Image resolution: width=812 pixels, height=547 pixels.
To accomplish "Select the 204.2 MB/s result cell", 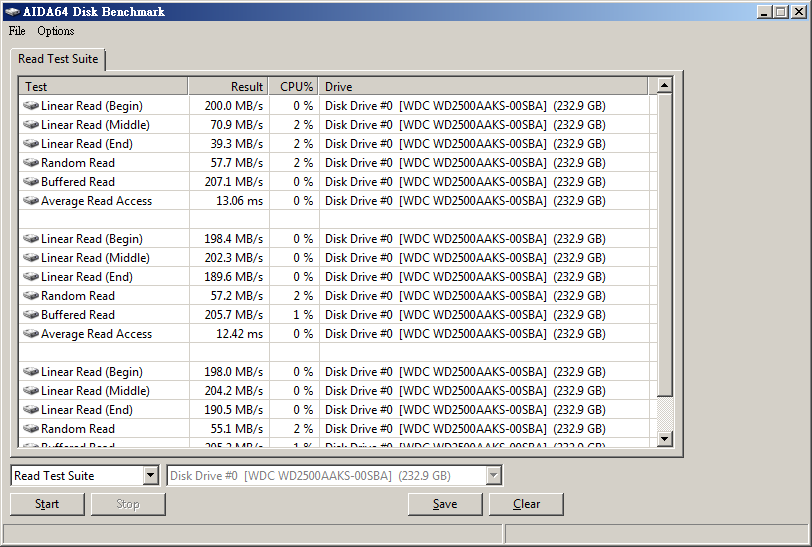I will (x=228, y=391).
